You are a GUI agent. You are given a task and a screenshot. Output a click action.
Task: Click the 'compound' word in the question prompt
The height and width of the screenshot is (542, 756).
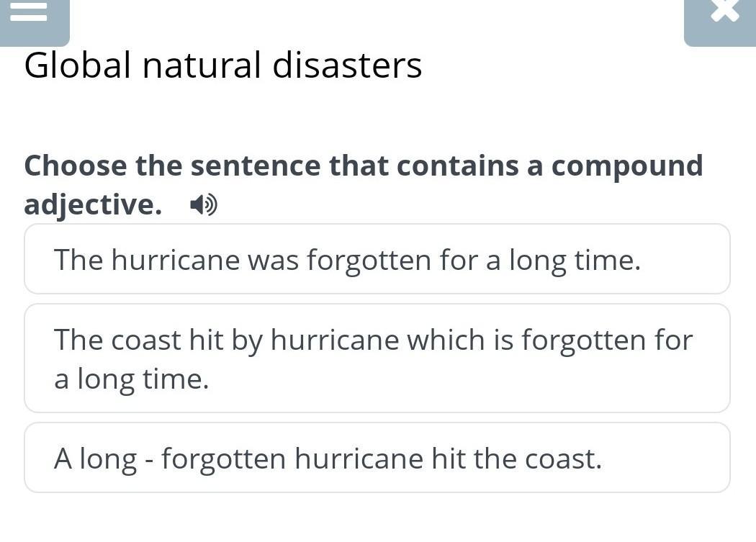click(626, 166)
